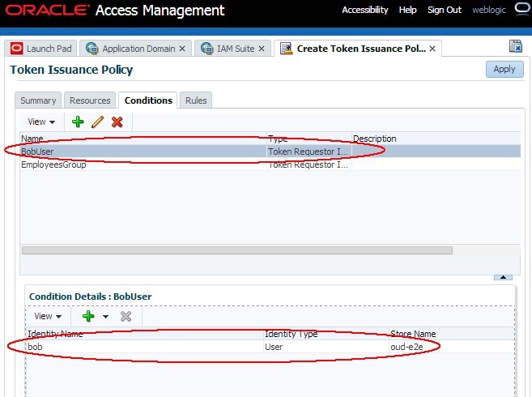This screenshot has height=397, width=532.
Task: Click the IAM Suite tab globe icon
Action: pyautogui.click(x=206, y=49)
